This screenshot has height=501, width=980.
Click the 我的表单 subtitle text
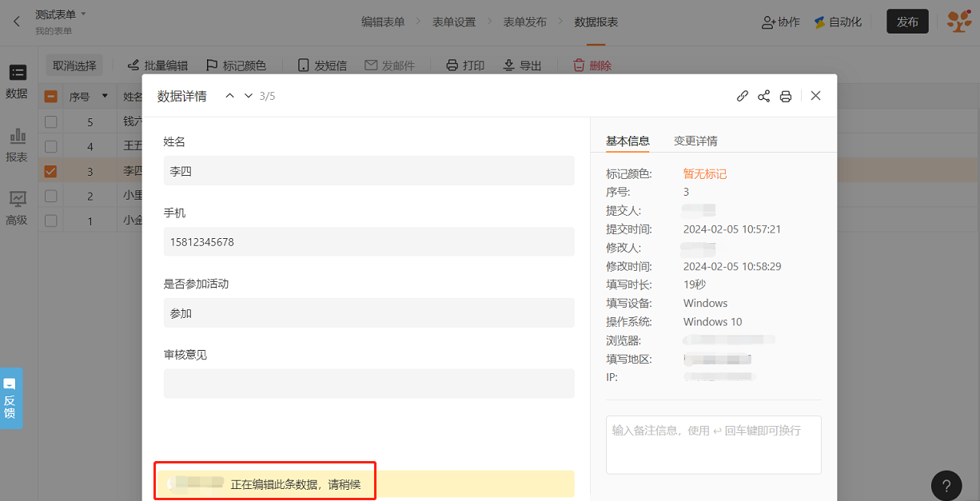point(54,31)
